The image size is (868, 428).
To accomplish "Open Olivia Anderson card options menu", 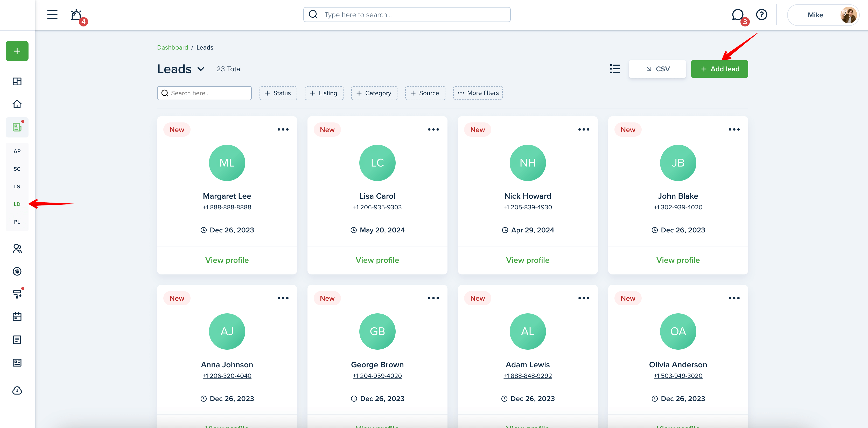I will [734, 298].
